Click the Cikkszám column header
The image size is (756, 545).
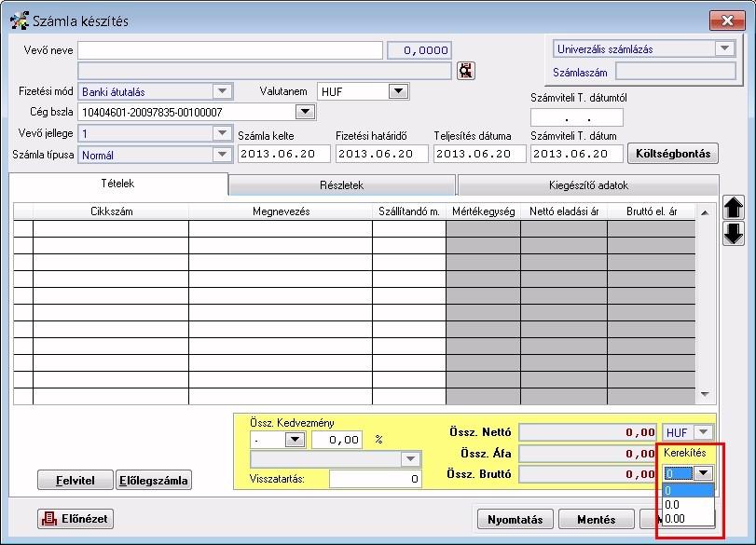pos(111,211)
